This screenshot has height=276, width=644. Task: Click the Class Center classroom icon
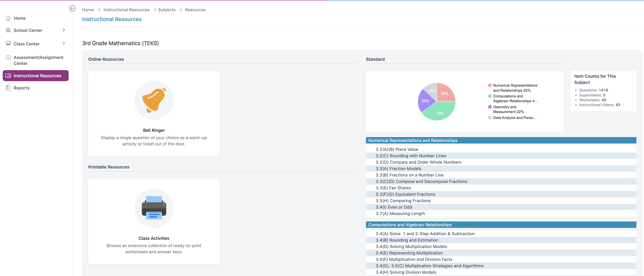click(x=8, y=44)
